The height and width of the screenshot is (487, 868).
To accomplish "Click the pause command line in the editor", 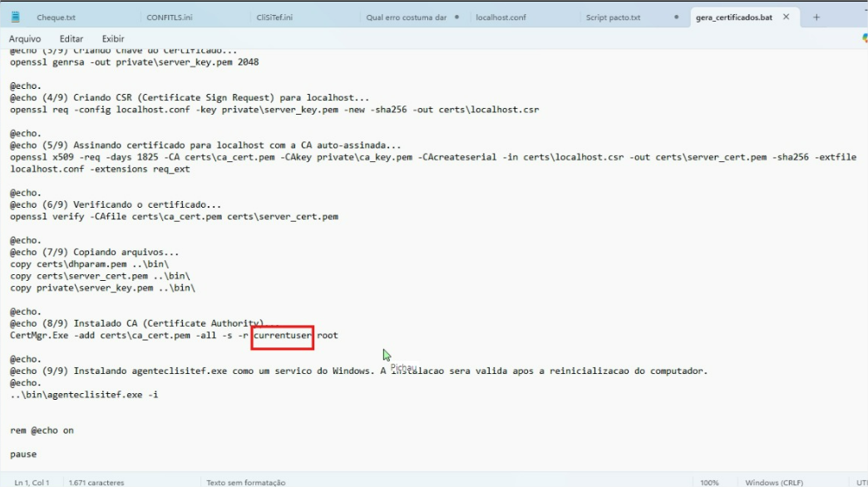I will click(x=23, y=455).
